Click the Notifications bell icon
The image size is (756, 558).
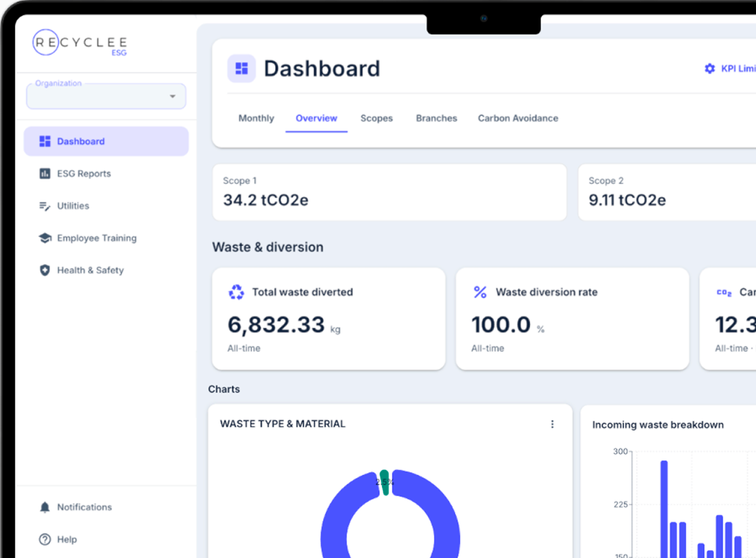(45, 507)
